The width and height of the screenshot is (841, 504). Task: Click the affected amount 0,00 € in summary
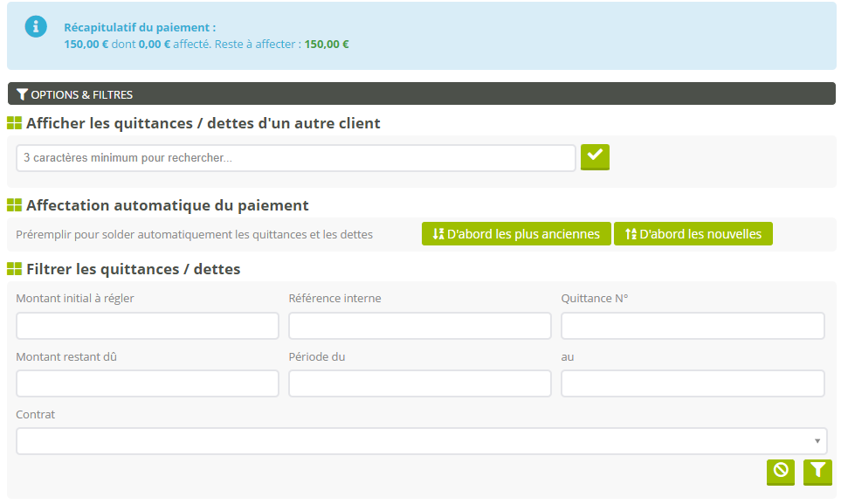click(x=155, y=44)
